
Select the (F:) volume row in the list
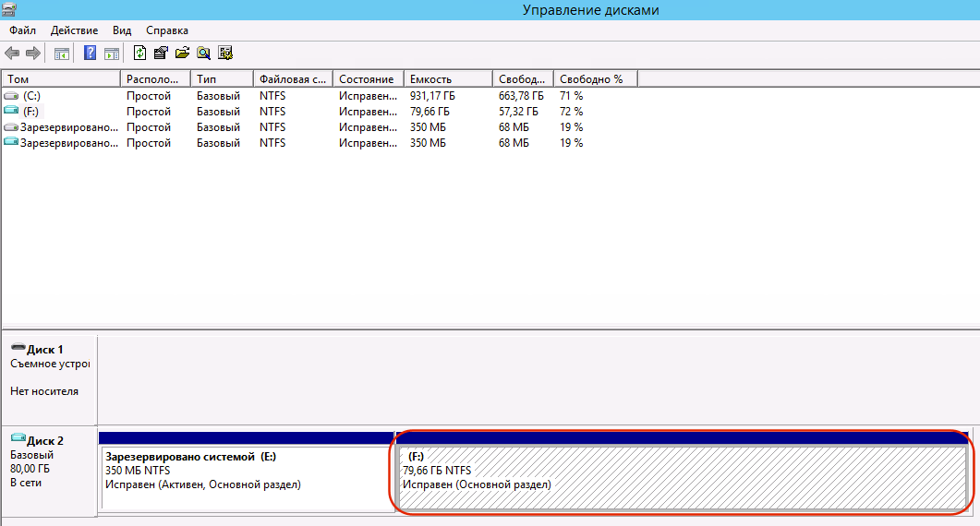(31, 112)
